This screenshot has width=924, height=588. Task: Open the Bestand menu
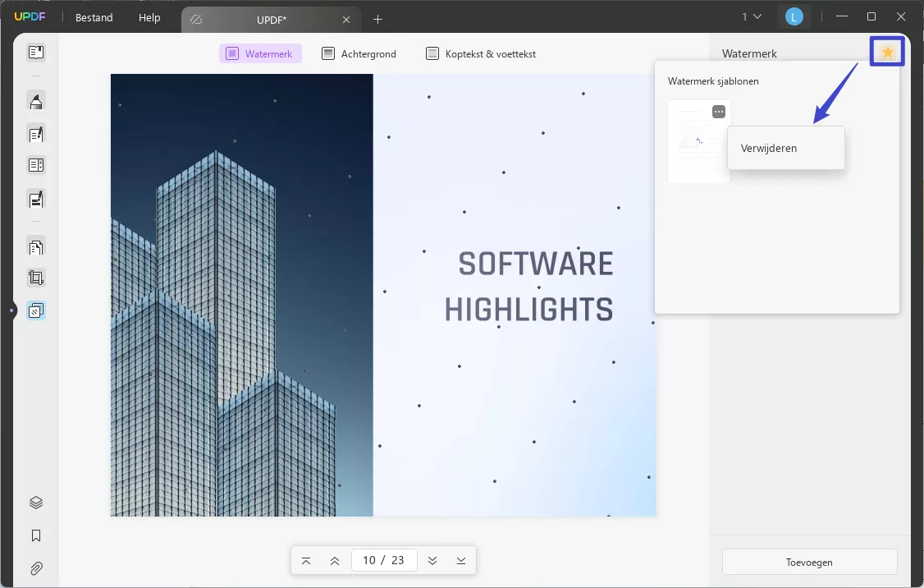coord(94,17)
